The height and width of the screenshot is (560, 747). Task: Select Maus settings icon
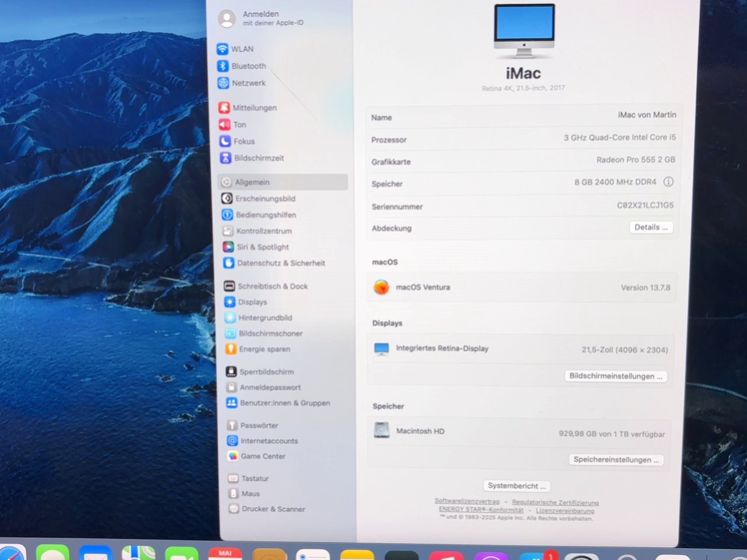233,494
